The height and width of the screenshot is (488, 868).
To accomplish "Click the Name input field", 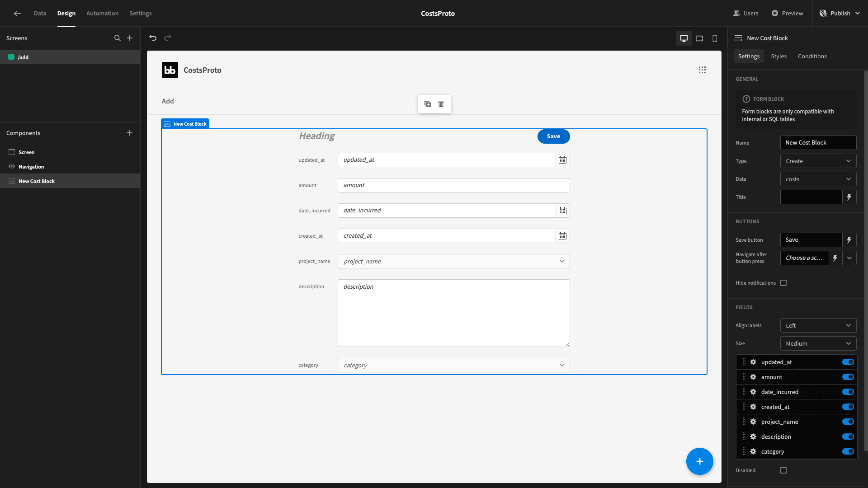I will (x=818, y=143).
